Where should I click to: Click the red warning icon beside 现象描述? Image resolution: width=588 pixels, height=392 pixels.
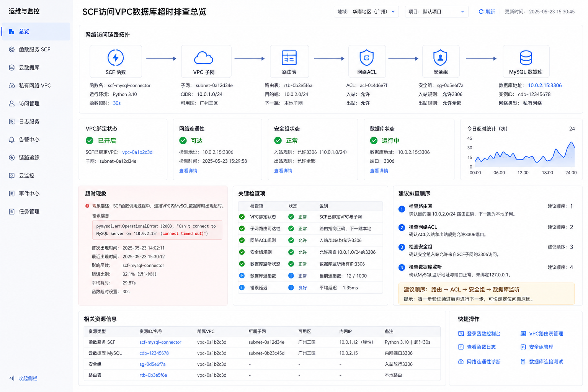coord(87,206)
